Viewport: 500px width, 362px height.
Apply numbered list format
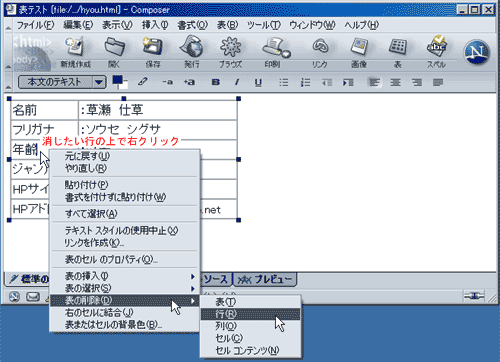305,82
